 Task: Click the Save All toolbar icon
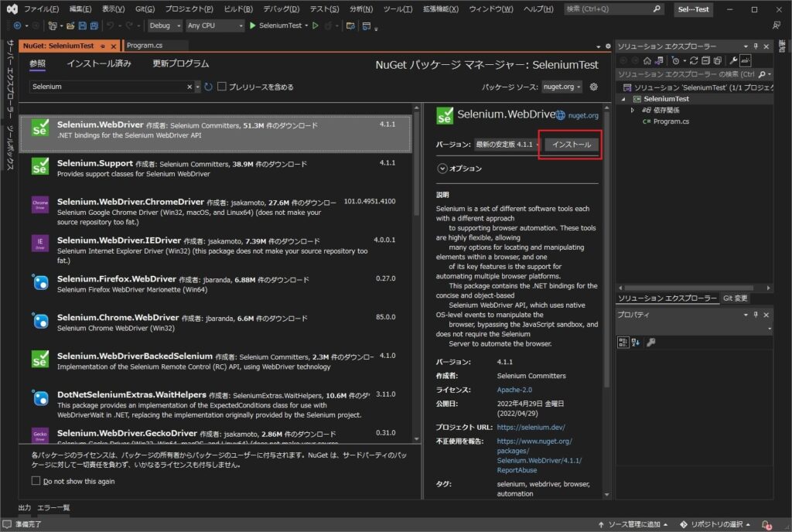pyautogui.click(x=94, y=26)
